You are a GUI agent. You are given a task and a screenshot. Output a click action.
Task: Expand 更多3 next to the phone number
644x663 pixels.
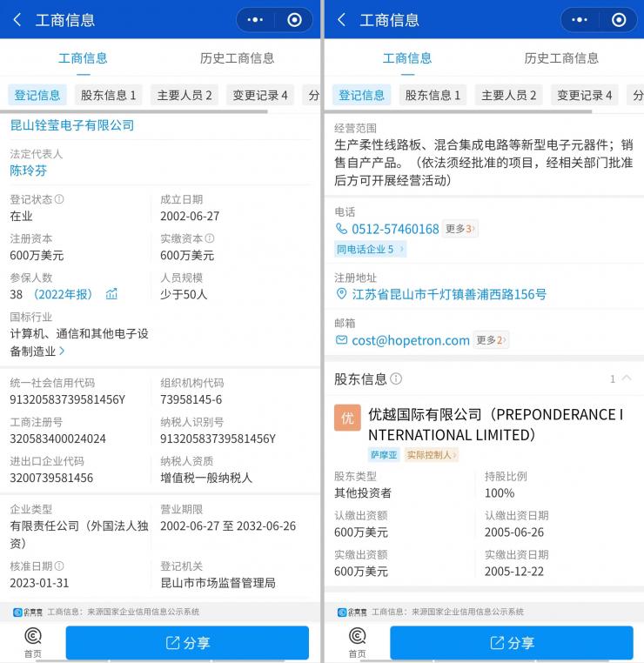[460, 229]
